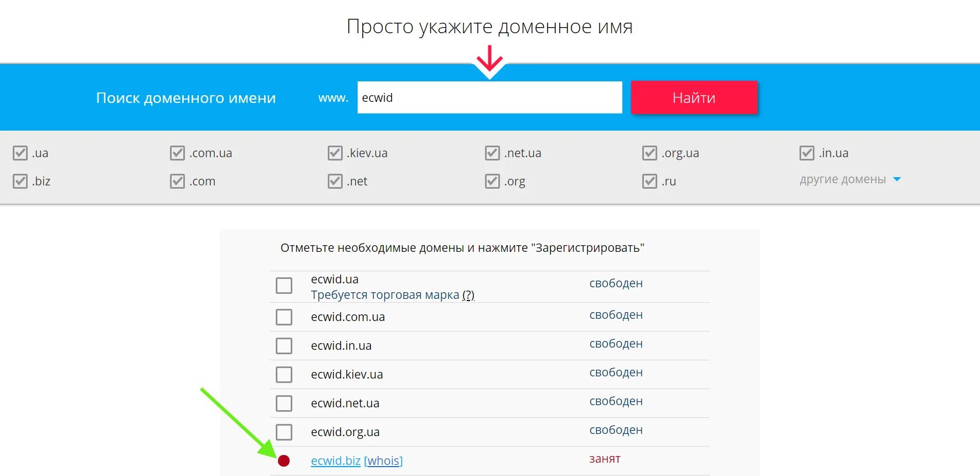Select the ecwid.org.ua result checkbox

(x=284, y=432)
